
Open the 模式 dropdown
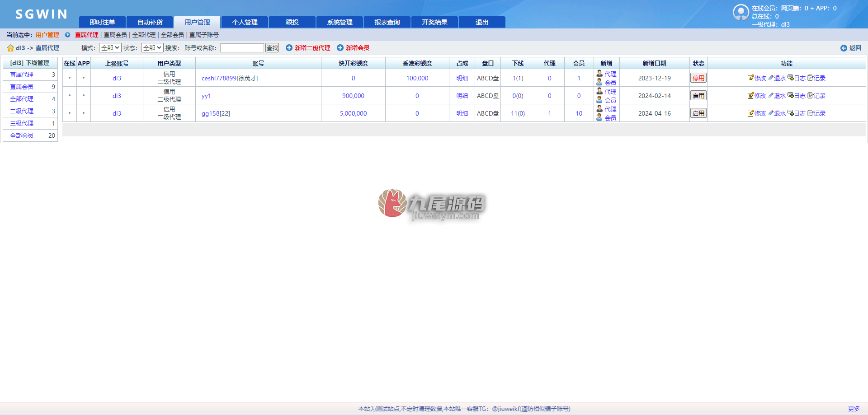[x=110, y=48]
